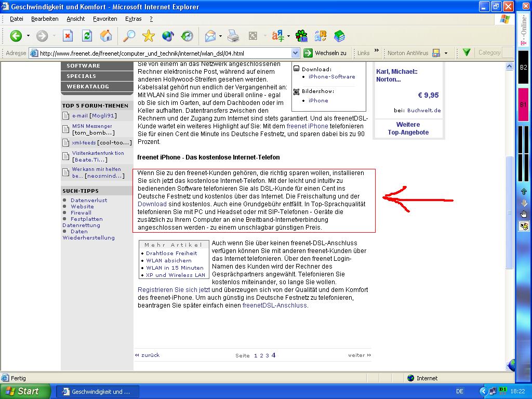Image resolution: width=532 pixels, height=399 pixels.
Task: Follow the iPhone-Software download link
Action: 332,77
